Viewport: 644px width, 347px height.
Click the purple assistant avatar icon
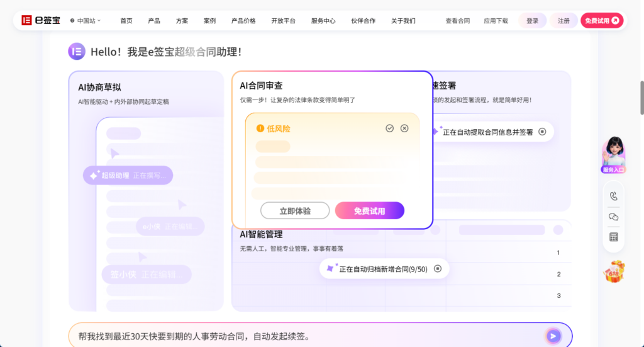coord(77,52)
